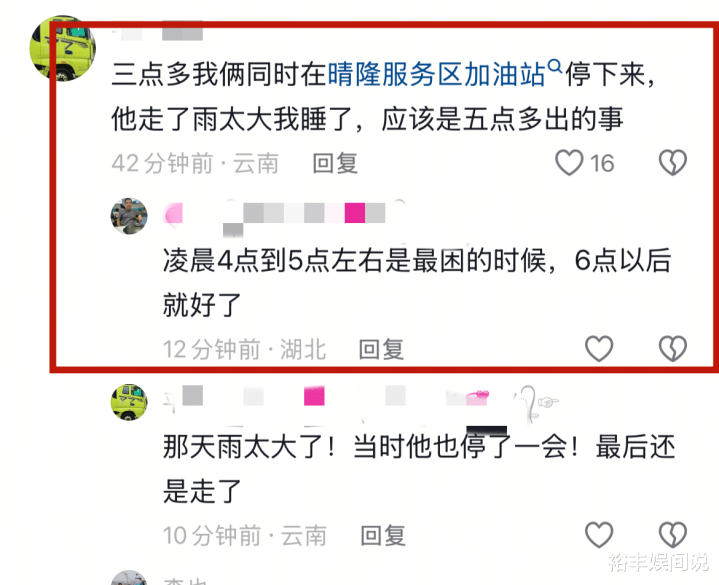Tap the search icon after 晴隆服务区加油站

point(555,66)
